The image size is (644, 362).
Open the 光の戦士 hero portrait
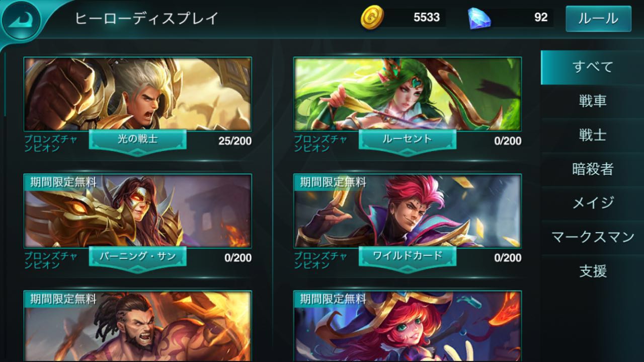tap(137, 94)
